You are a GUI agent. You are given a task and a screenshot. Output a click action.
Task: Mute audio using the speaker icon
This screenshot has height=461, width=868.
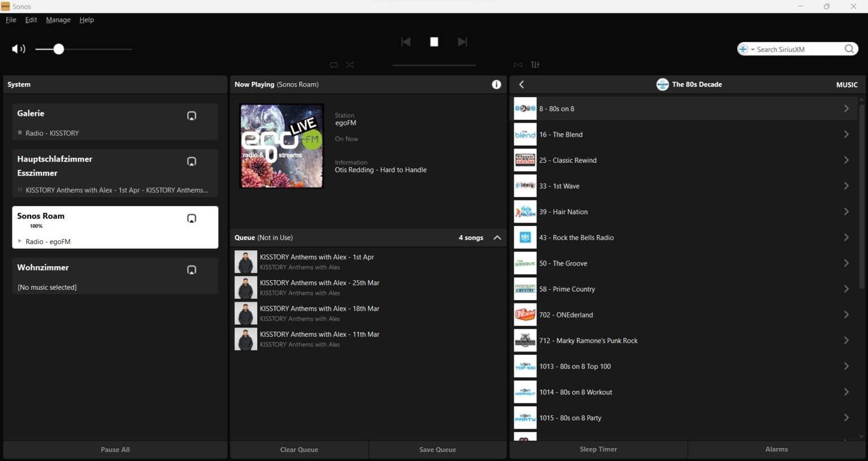click(x=18, y=49)
